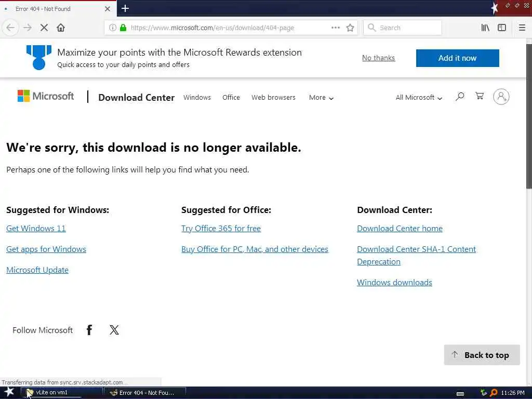532x399 pixels.
Task: Click the browser Back arrow button
Action: click(x=10, y=28)
